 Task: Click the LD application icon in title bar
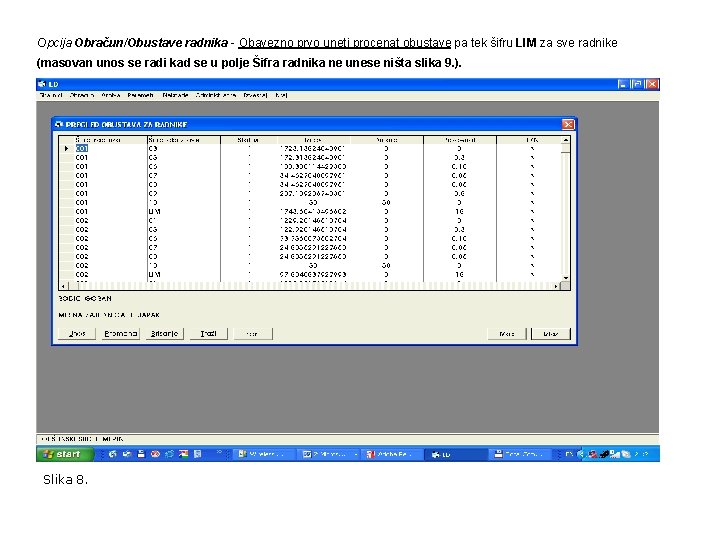(x=42, y=84)
